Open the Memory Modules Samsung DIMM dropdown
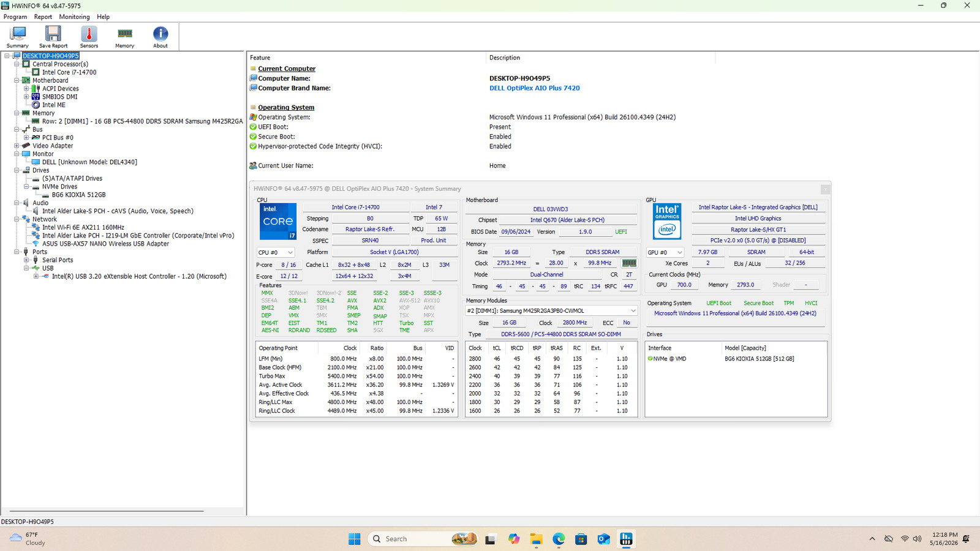980x551 pixels. coord(551,310)
